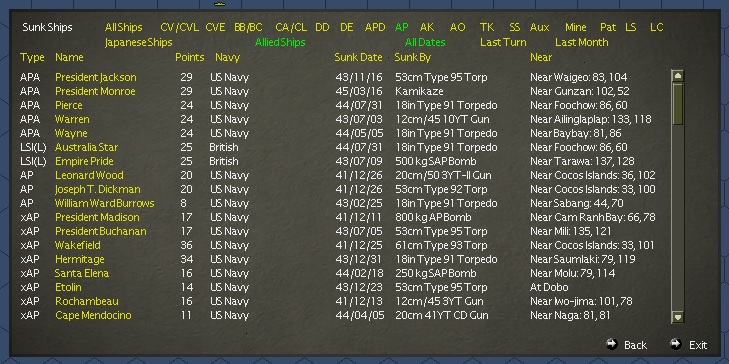Filter by APD ship type
Screen dimensions: 729x364
[x=375, y=27]
